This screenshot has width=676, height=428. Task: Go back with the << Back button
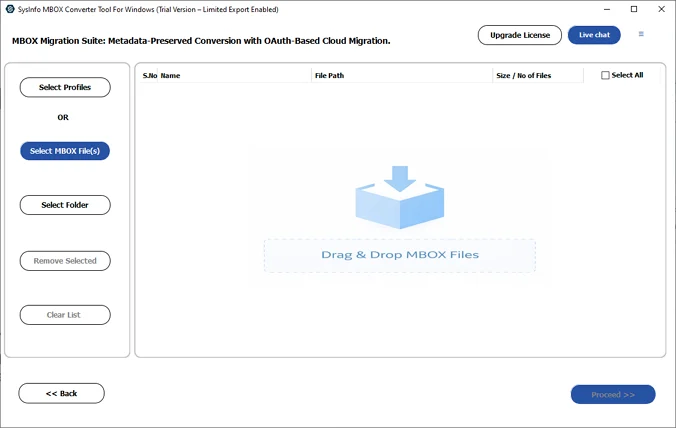tap(61, 394)
